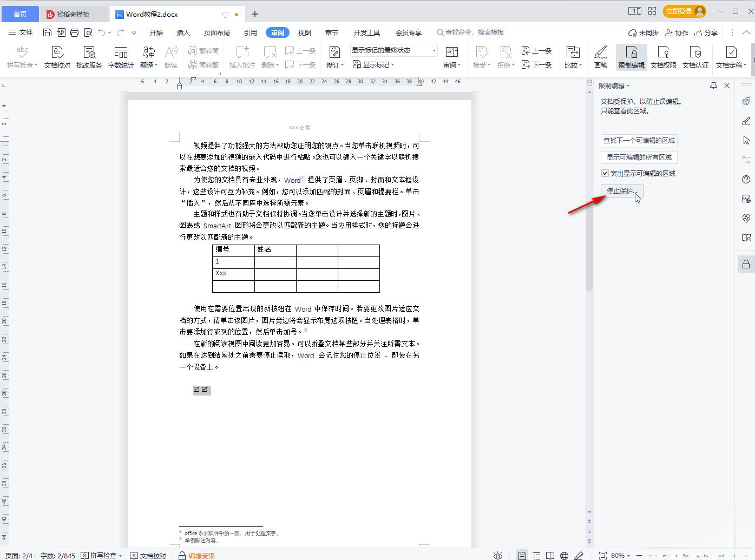Switch to page layout view in status bar
Viewport: 755px width, 560px height.
(x=522, y=555)
